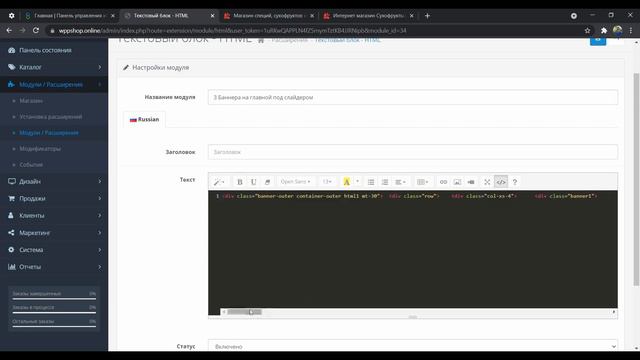This screenshot has height=360, width=640.
Task: Open the paragraph alignment dropdown
Action: click(x=400, y=182)
